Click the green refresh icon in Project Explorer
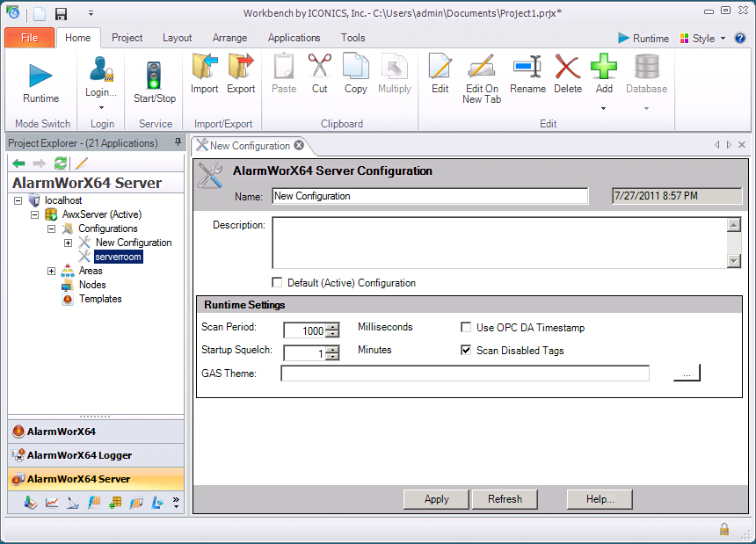Image resolution: width=756 pixels, height=544 pixels. (x=61, y=163)
